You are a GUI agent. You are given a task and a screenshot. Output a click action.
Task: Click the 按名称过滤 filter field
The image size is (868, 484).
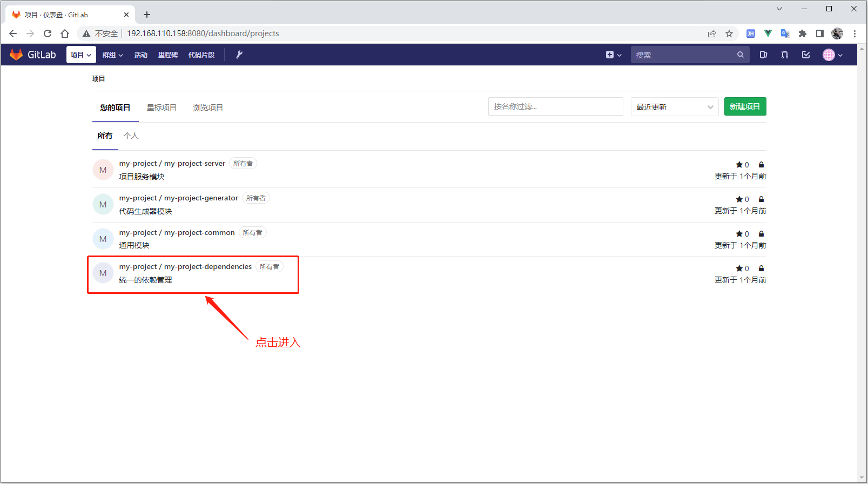[x=555, y=106]
